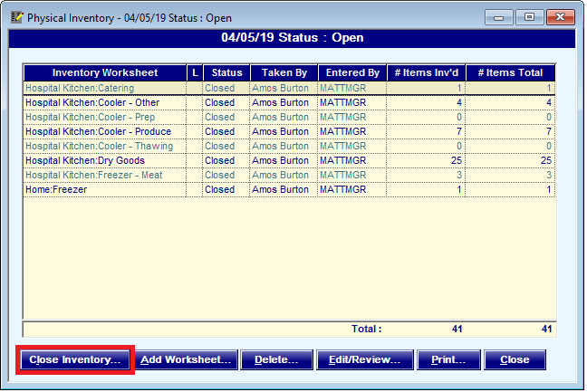
Task: Open the Add Worksheet dialog
Action: coord(187,359)
